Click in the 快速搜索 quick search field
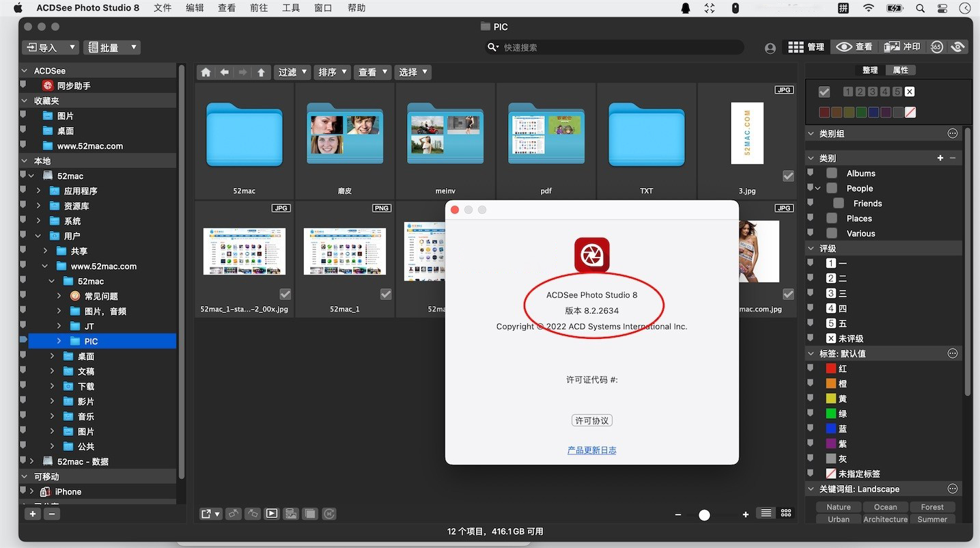 [615, 47]
